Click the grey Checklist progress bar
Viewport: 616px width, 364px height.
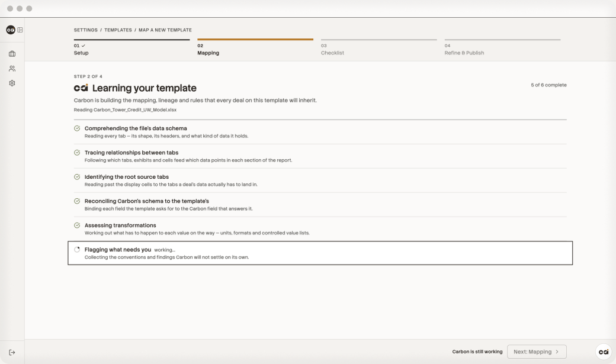[378, 39]
